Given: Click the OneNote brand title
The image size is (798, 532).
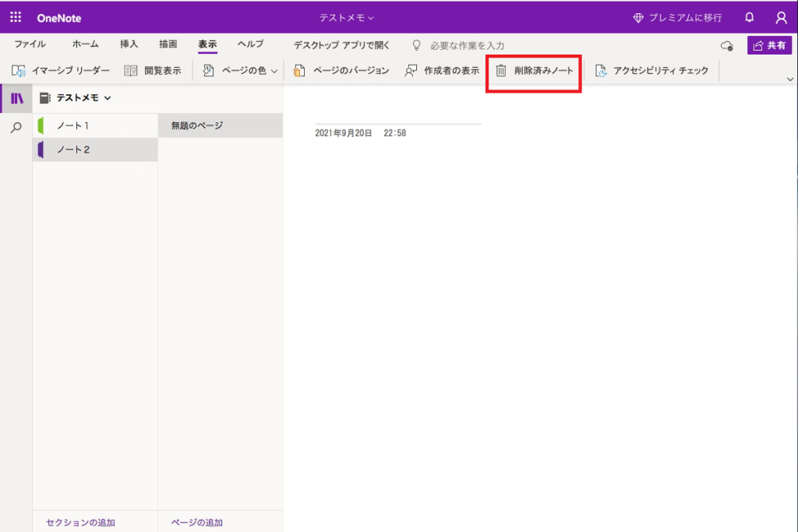Looking at the screenshot, I should click(59, 19).
